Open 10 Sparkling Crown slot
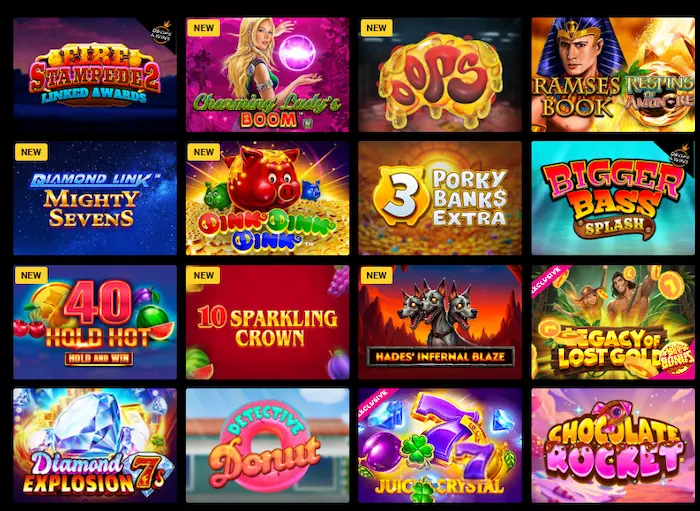700x511 pixels. (267, 322)
